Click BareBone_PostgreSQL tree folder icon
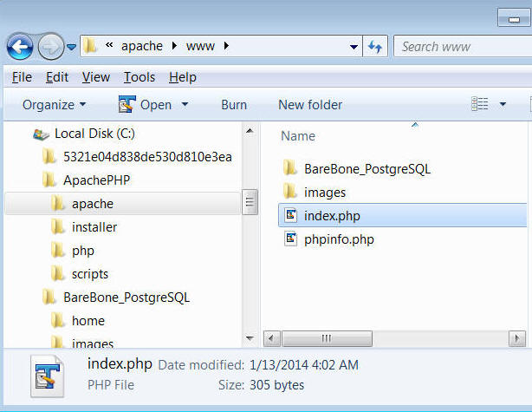Screen dimensions: 532x412 point(49,297)
